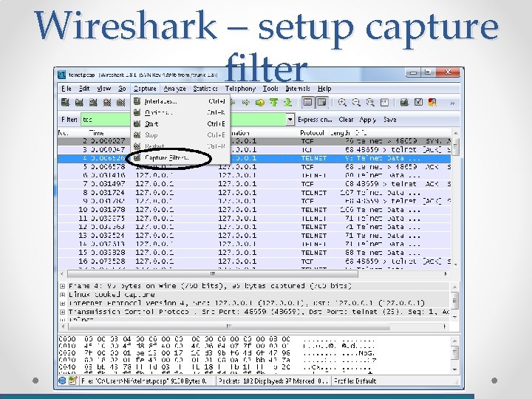Click the Packets: 102 Displayed: 97 status text
The width and height of the screenshot is (532, 399).
click(x=273, y=381)
